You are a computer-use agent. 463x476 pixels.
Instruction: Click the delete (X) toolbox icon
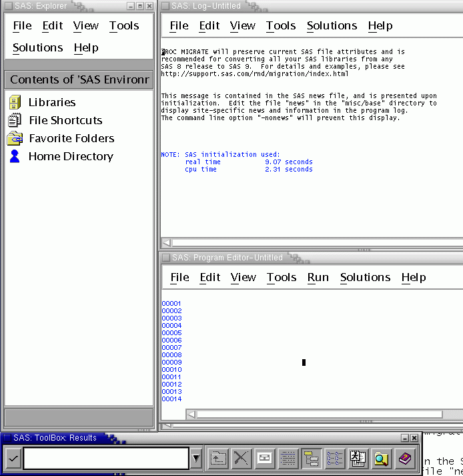(241, 459)
